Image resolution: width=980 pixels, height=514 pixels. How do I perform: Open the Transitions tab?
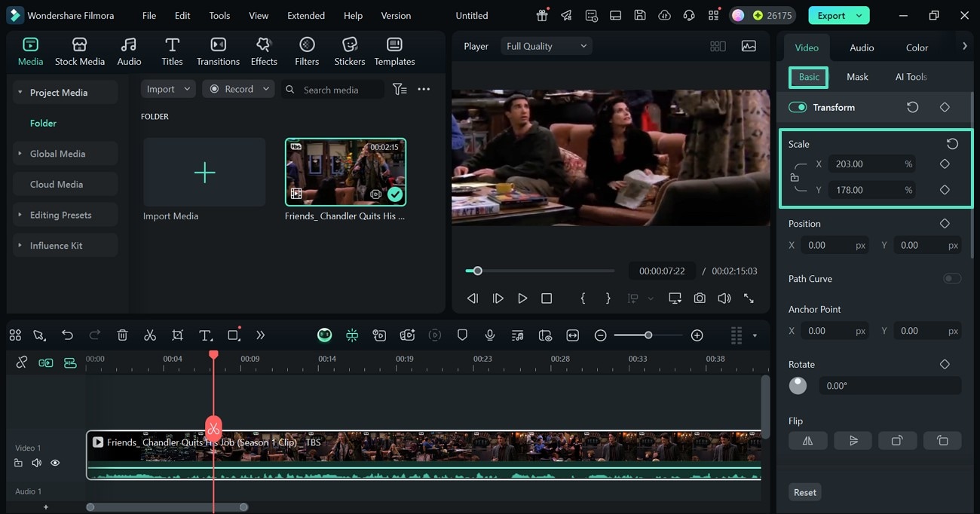[218, 51]
